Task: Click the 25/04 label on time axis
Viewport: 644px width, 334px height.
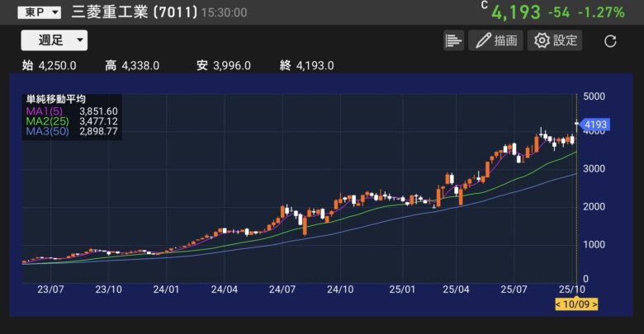Action: pos(456,289)
